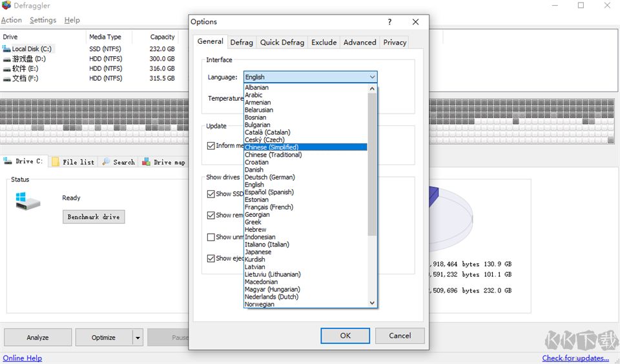The height and width of the screenshot is (364, 620).
Task: Click the E: drive icon in drive list
Action: [x=6, y=68]
